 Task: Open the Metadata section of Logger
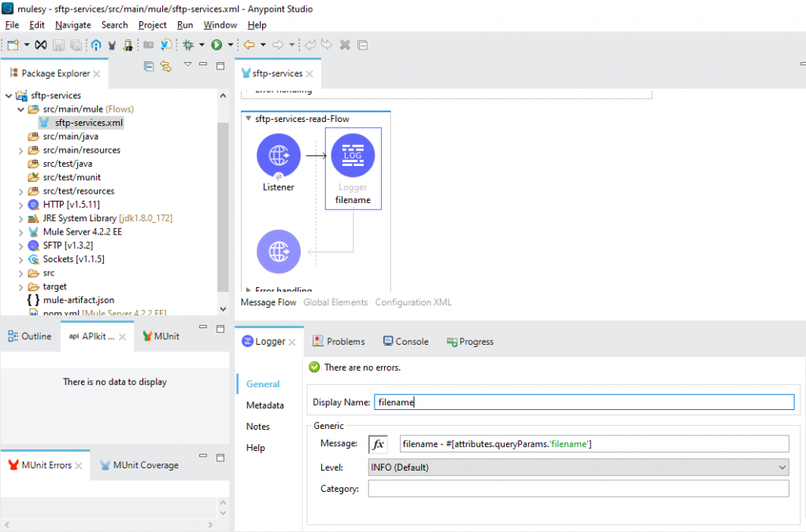[x=264, y=405]
